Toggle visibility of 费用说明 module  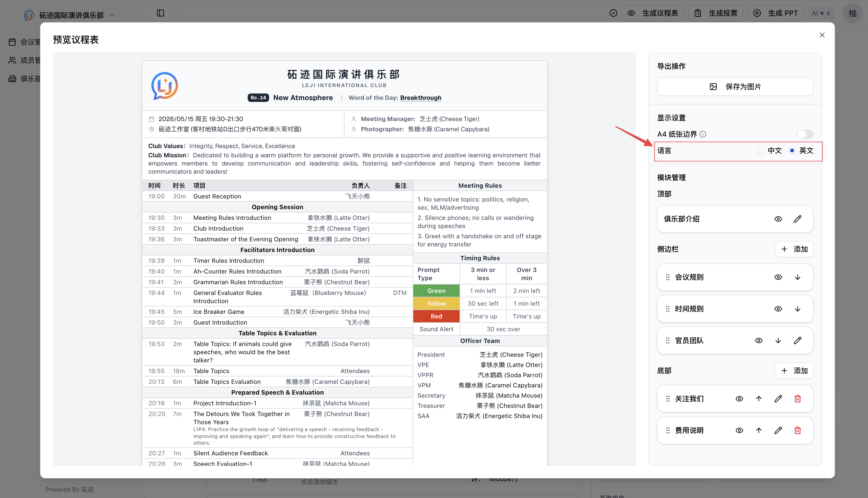[739, 431]
